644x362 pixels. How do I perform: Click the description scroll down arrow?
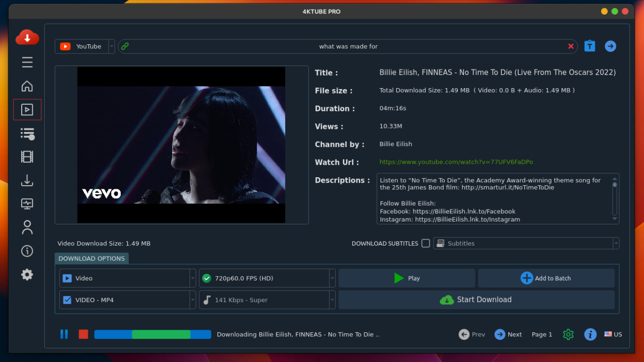[x=614, y=219]
